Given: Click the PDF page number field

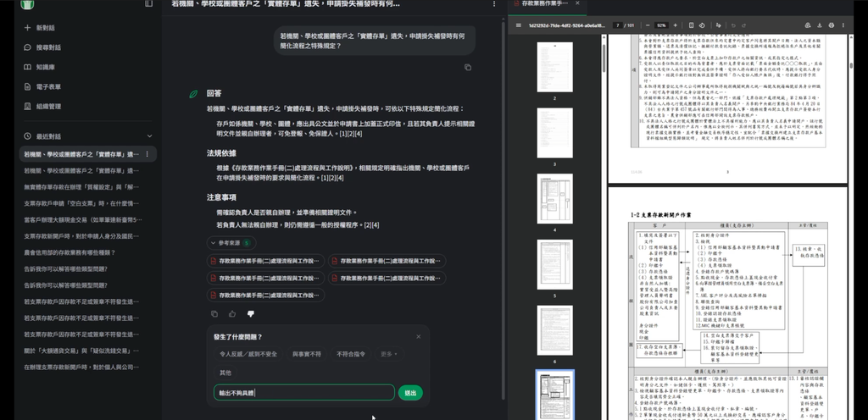Looking at the screenshot, I should (x=617, y=25).
